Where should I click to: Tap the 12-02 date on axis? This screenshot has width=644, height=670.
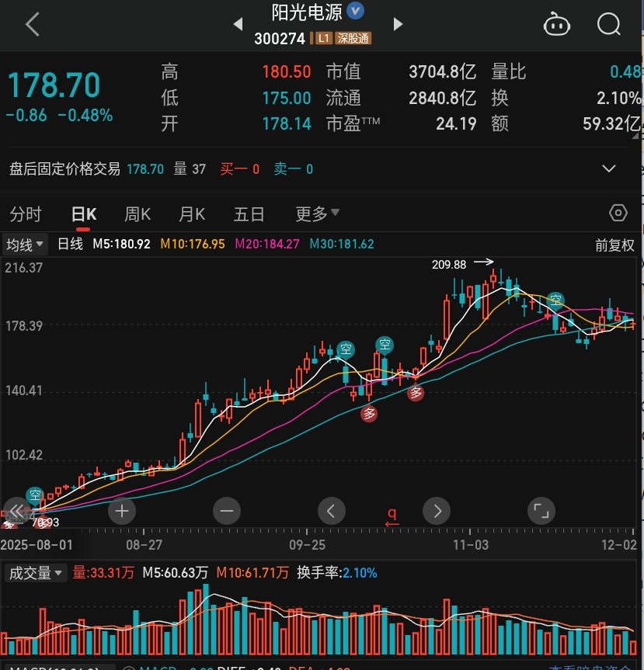tap(619, 545)
